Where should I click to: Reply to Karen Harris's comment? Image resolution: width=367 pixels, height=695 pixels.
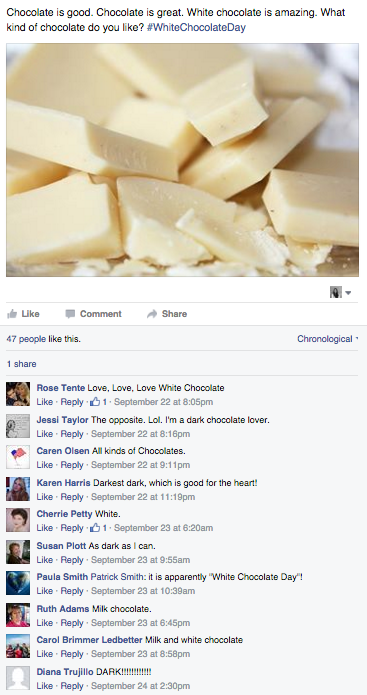[72, 497]
